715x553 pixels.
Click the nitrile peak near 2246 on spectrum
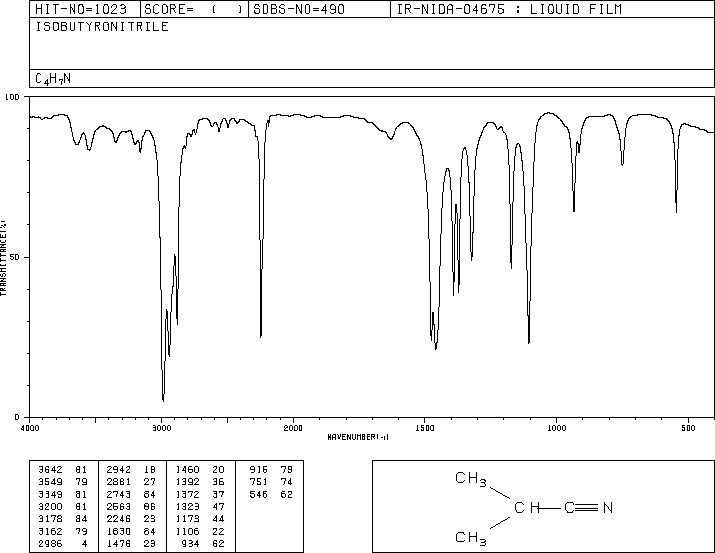(261, 336)
